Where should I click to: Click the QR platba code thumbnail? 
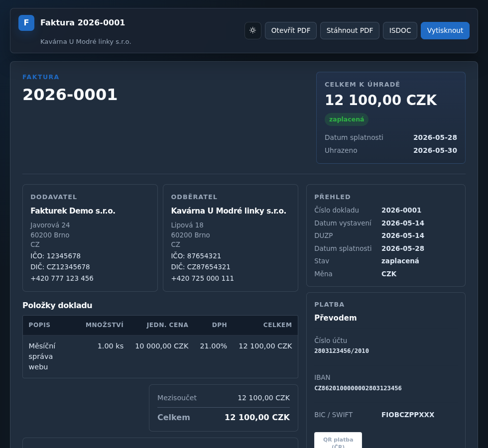[x=338, y=440]
